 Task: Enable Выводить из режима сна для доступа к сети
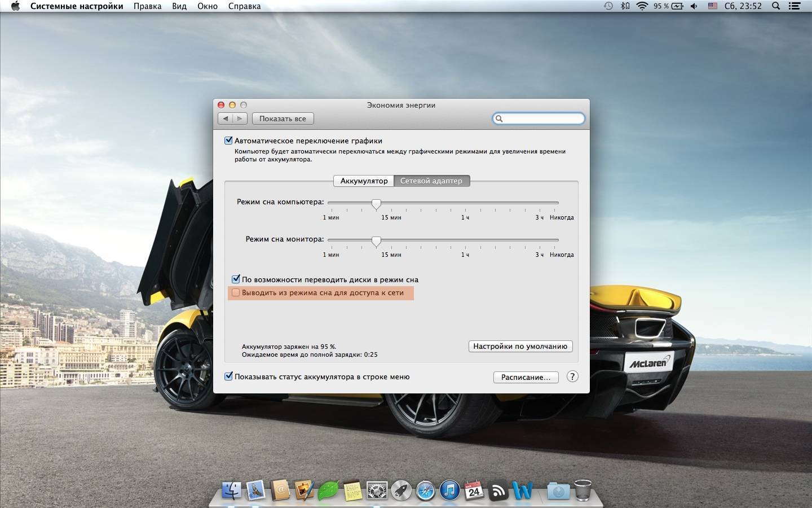(x=236, y=292)
